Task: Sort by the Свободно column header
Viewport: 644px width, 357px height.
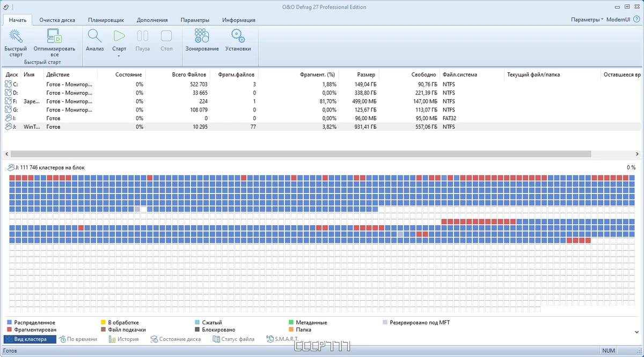Action: point(424,75)
